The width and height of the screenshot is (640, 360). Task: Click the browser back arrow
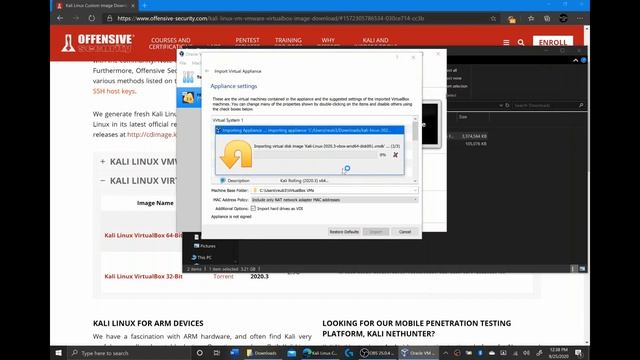(60, 18)
